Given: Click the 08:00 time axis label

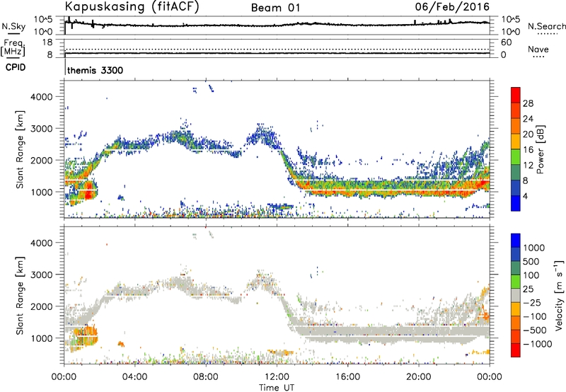Looking at the screenshot, I should [x=206, y=377].
